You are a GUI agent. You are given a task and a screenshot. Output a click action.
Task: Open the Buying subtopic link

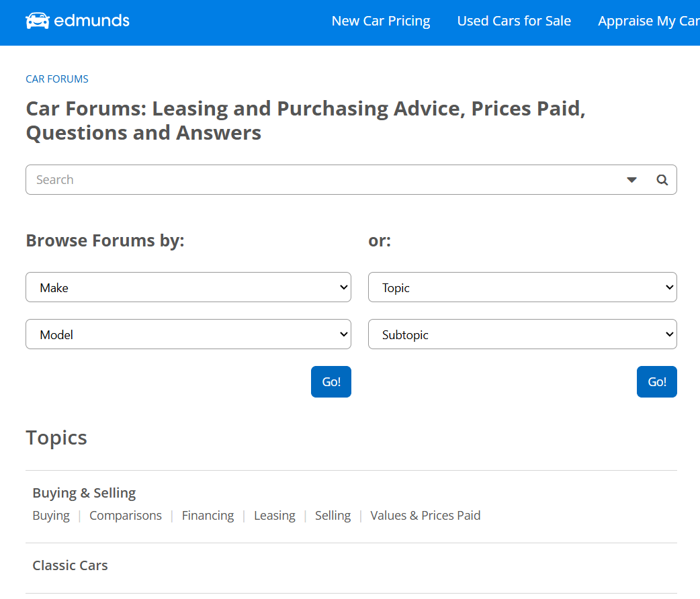coord(51,516)
